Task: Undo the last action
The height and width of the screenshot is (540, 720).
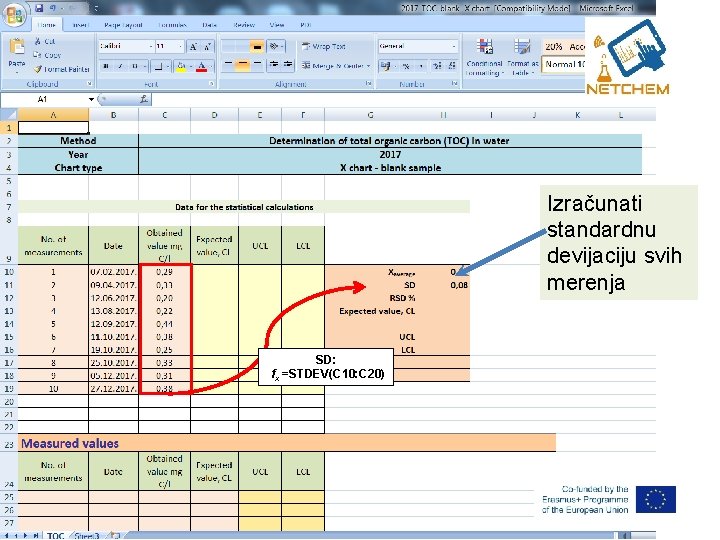Action: point(53,8)
